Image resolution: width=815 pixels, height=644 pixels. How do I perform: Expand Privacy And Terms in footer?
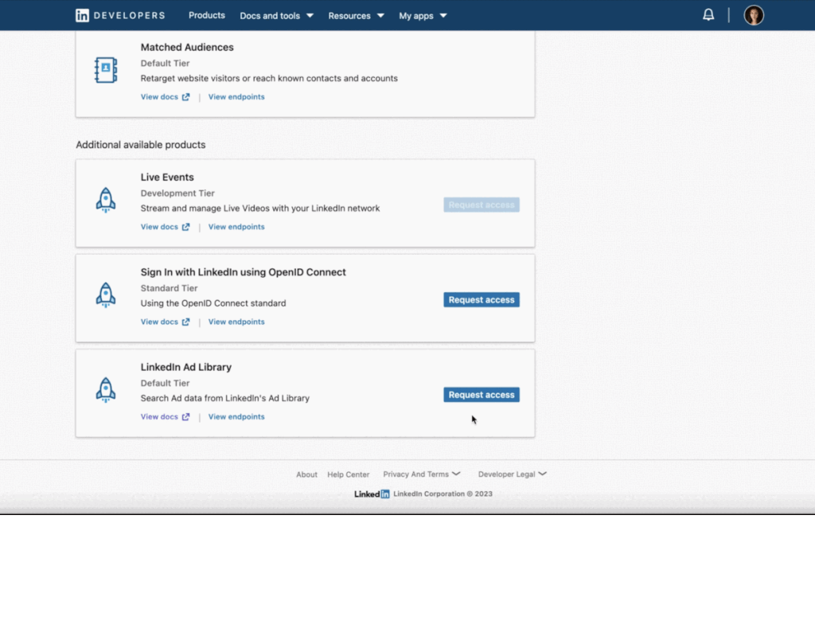point(422,474)
